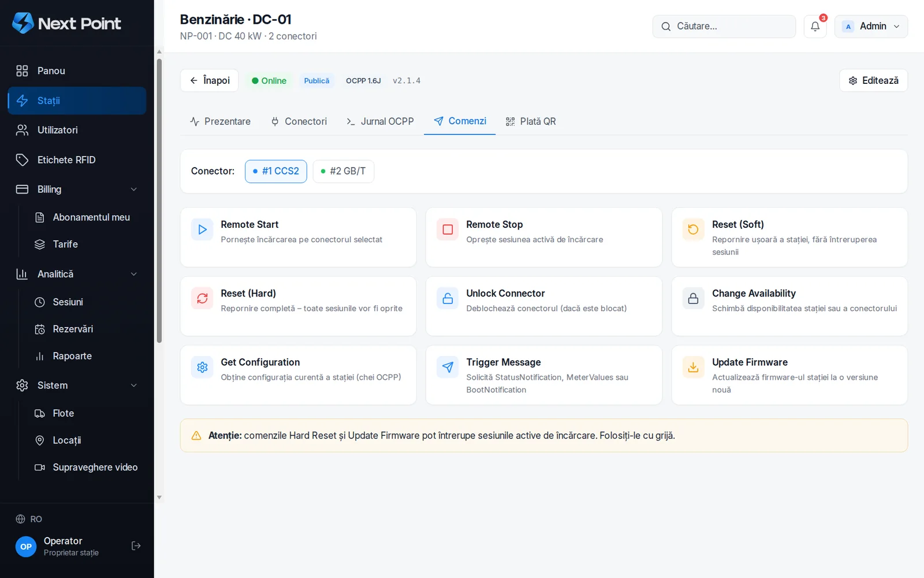Switch to the Plată QR tab
This screenshot has width=924, height=578.
pos(531,121)
